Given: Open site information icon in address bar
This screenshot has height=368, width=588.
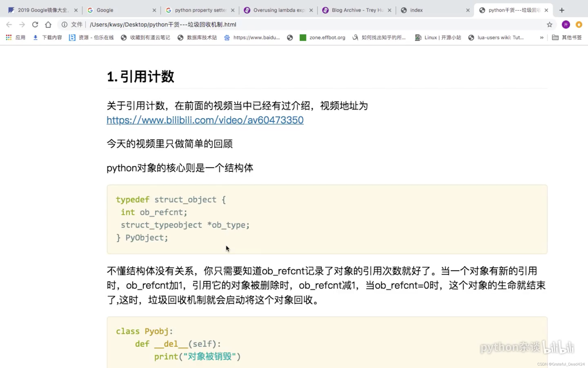Looking at the screenshot, I should point(64,25).
